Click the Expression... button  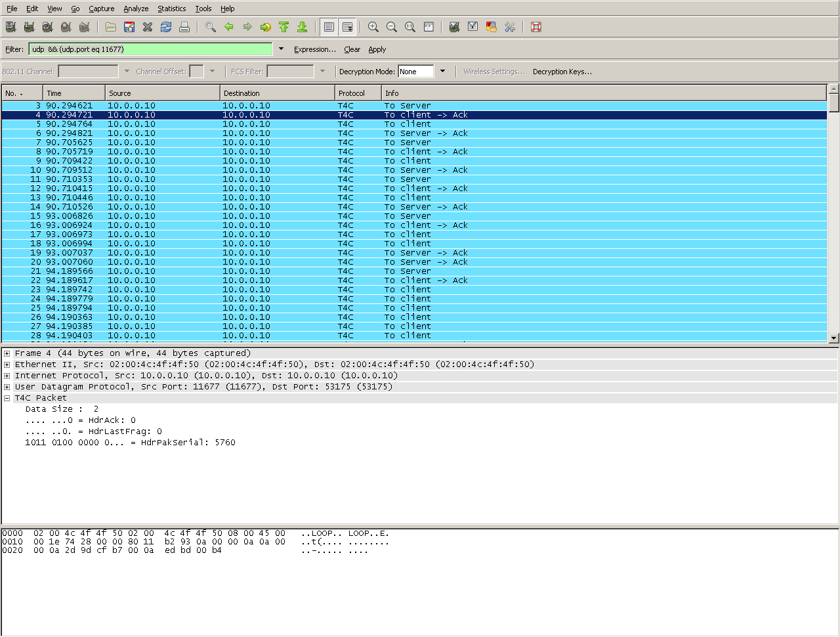pos(315,49)
